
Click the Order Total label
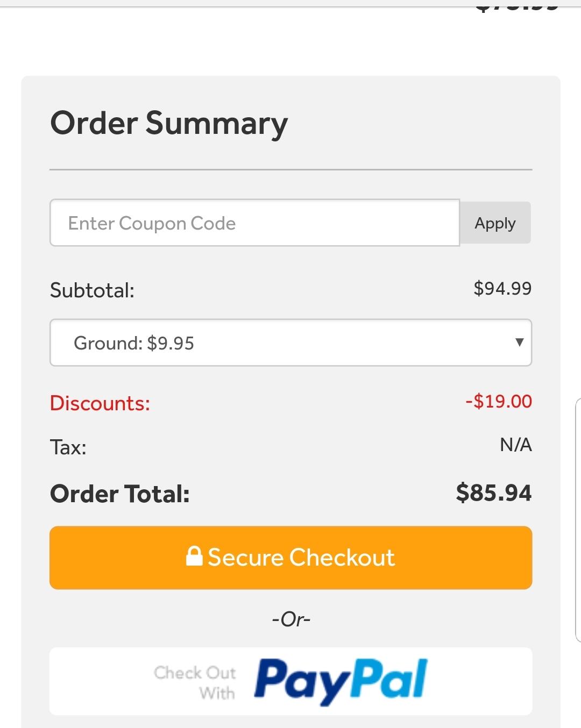click(120, 494)
